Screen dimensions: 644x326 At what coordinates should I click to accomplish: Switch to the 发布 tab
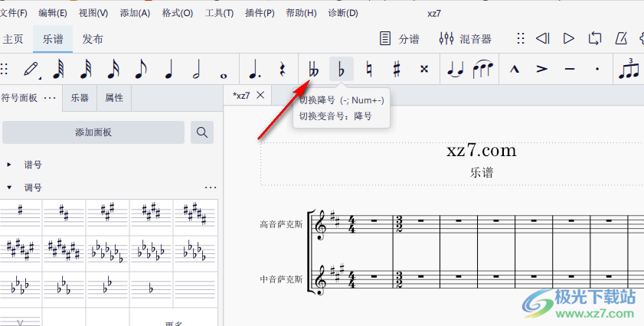point(93,39)
